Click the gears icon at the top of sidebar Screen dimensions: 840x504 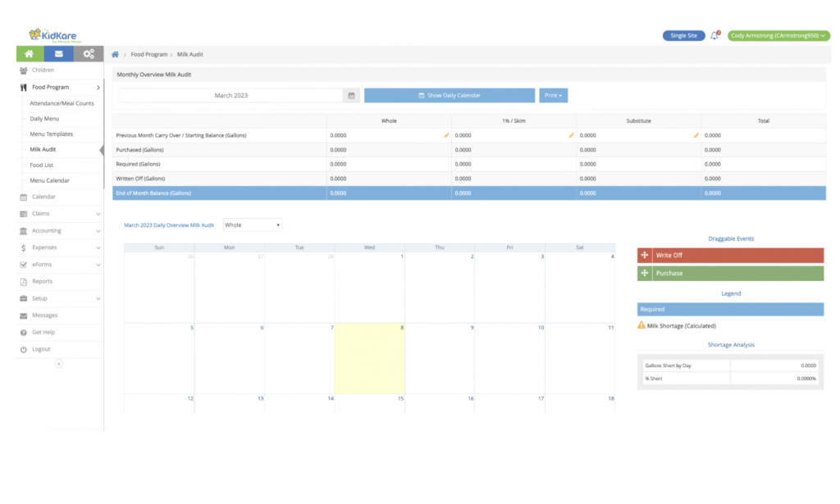[89, 53]
